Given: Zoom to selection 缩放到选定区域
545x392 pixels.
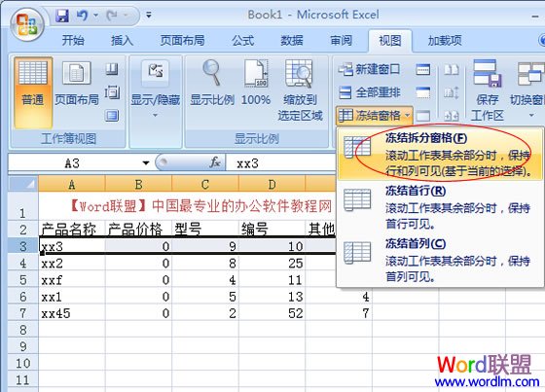Looking at the screenshot, I should (300, 90).
